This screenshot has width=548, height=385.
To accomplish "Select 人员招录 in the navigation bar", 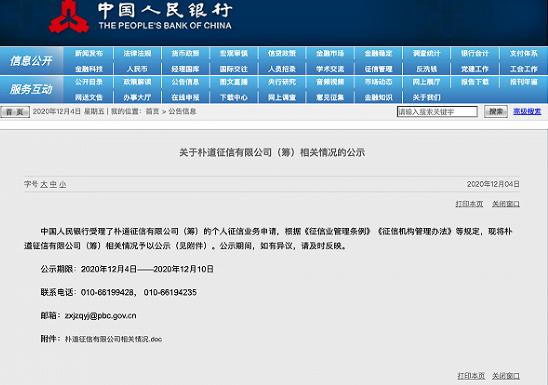I will tap(282, 69).
